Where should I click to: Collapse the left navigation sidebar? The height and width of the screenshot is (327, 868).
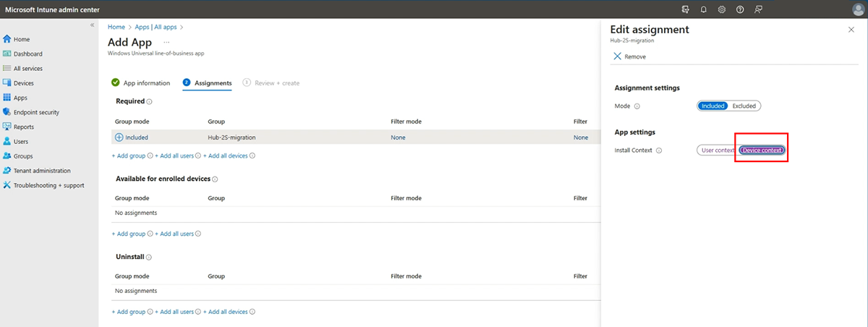tap(92, 25)
